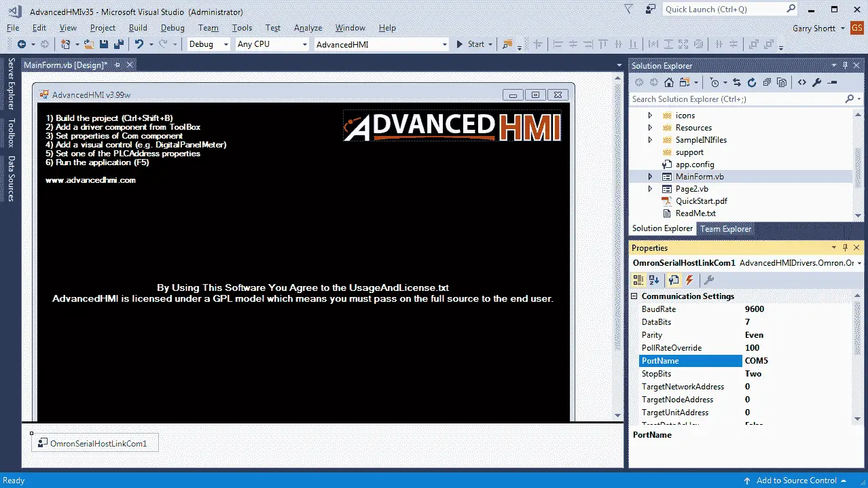868x488 pixels.
Task: Close the MainForm.vb [Design] tab
Action: (x=129, y=65)
